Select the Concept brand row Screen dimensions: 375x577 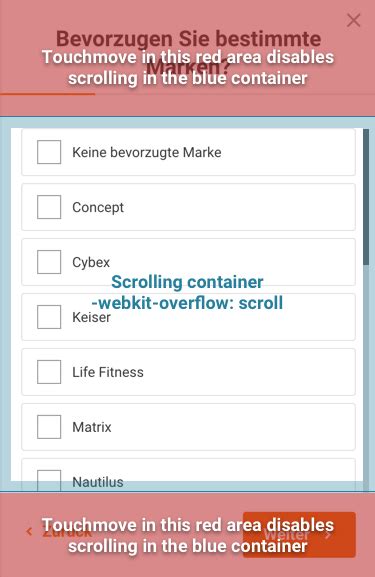tap(188, 207)
